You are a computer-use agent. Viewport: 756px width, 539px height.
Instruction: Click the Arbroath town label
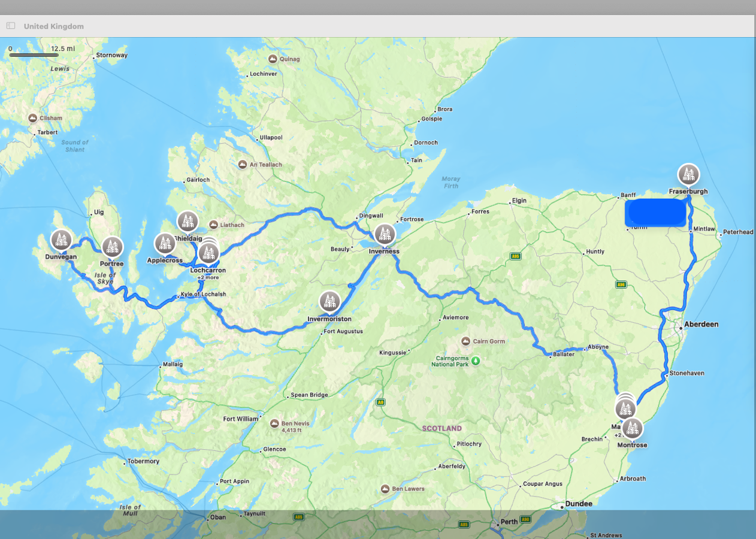(x=633, y=479)
